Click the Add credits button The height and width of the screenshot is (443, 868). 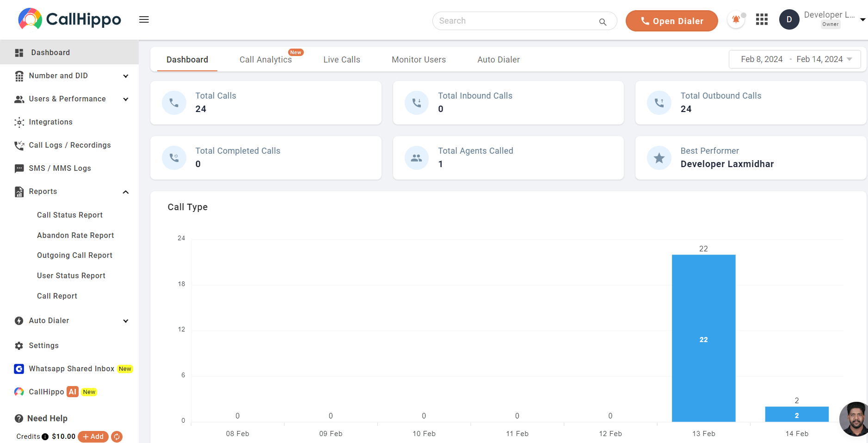[x=93, y=437]
